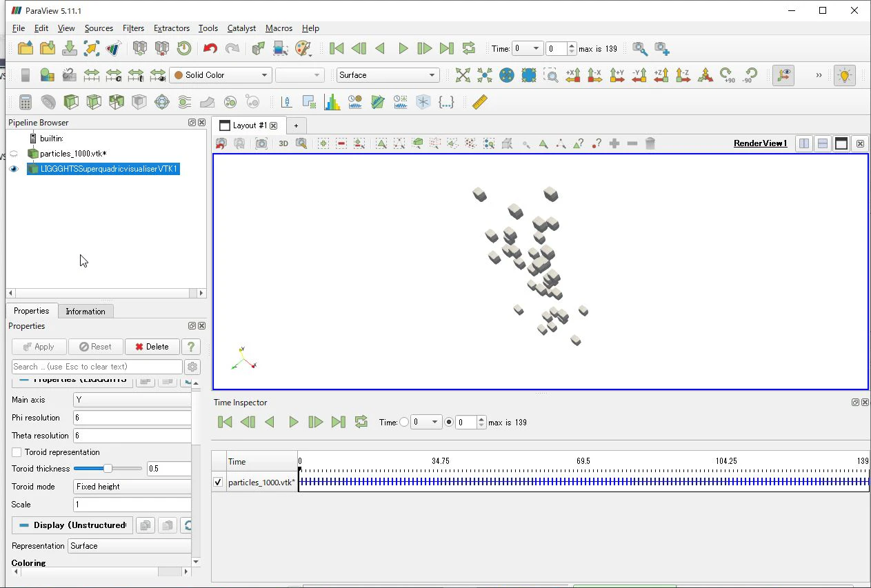Image resolution: width=871 pixels, height=588 pixels.
Task: Set view direction to -Y
Action: click(x=639, y=75)
